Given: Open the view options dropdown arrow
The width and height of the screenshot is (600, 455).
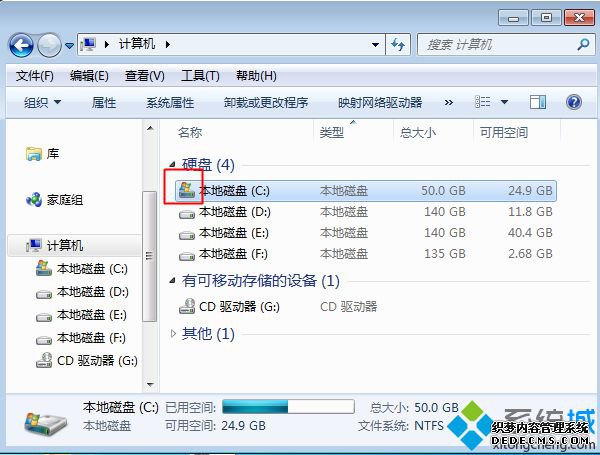Looking at the screenshot, I should coord(504,102).
